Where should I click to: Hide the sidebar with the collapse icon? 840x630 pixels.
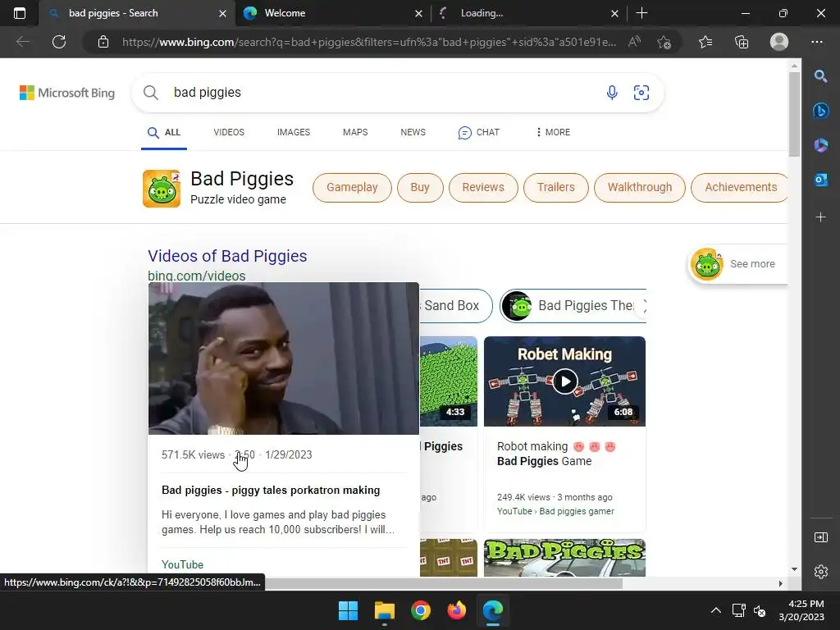point(820,537)
